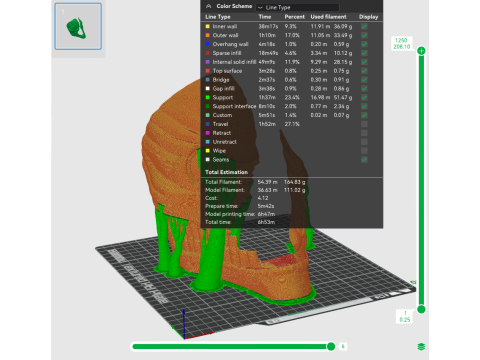Click the horizontal move slider handle
Image resolution: width=480 pixels, height=360 pixels.
click(x=331, y=346)
